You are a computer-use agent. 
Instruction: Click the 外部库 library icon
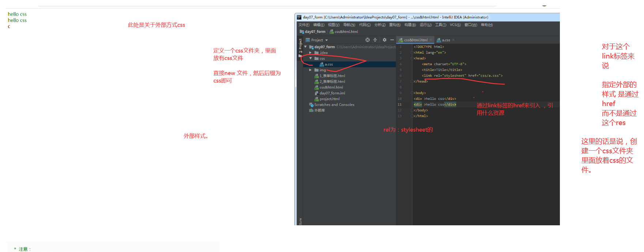coord(311,110)
